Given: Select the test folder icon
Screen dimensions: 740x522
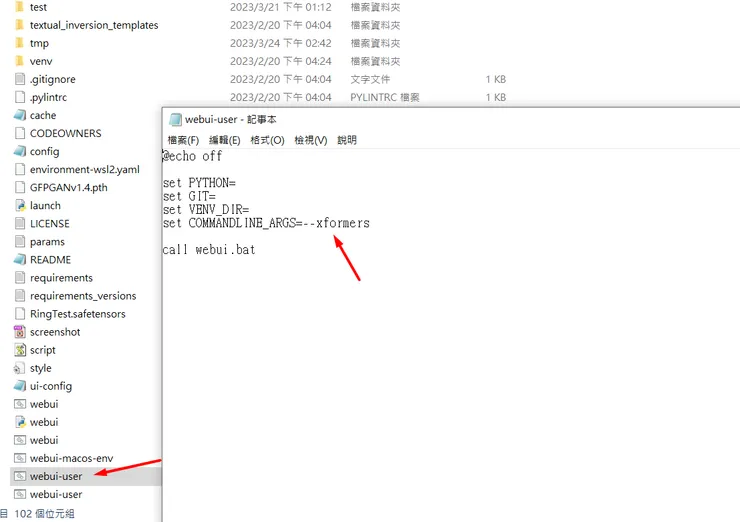Looking at the screenshot, I should click(19, 7).
